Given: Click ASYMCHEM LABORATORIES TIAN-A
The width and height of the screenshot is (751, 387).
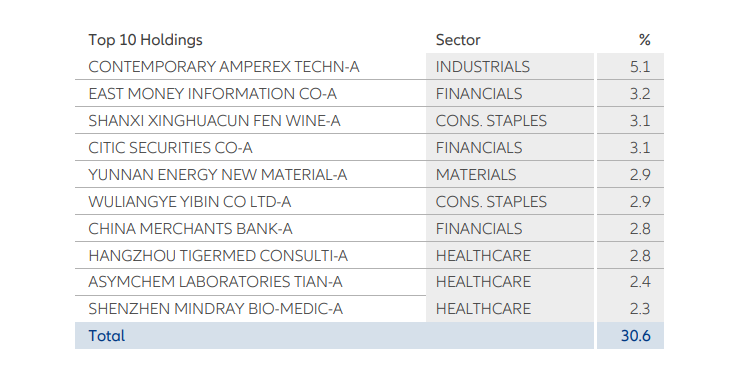Looking at the screenshot, I should click(x=216, y=282).
